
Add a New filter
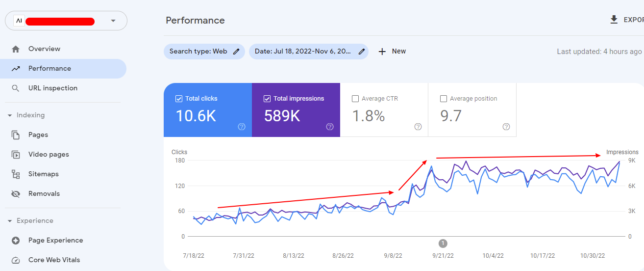[x=392, y=51]
